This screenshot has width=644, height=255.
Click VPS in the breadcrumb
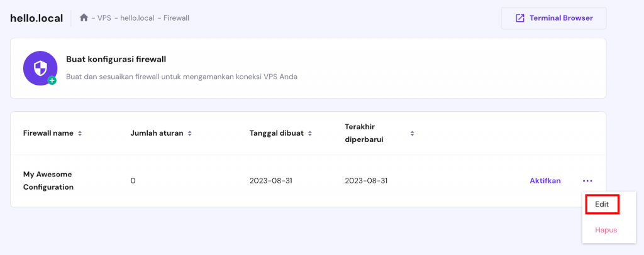[104, 18]
